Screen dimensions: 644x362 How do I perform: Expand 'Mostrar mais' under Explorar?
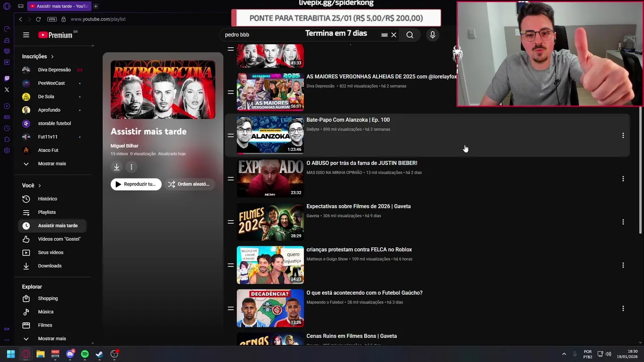[52, 338]
